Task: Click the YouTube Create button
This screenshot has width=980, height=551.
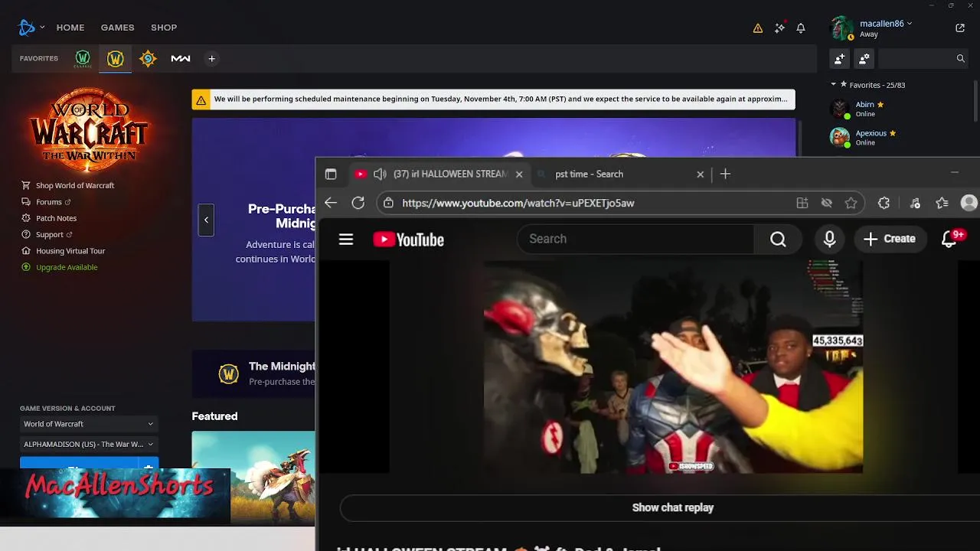Action: [x=890, y=239]
